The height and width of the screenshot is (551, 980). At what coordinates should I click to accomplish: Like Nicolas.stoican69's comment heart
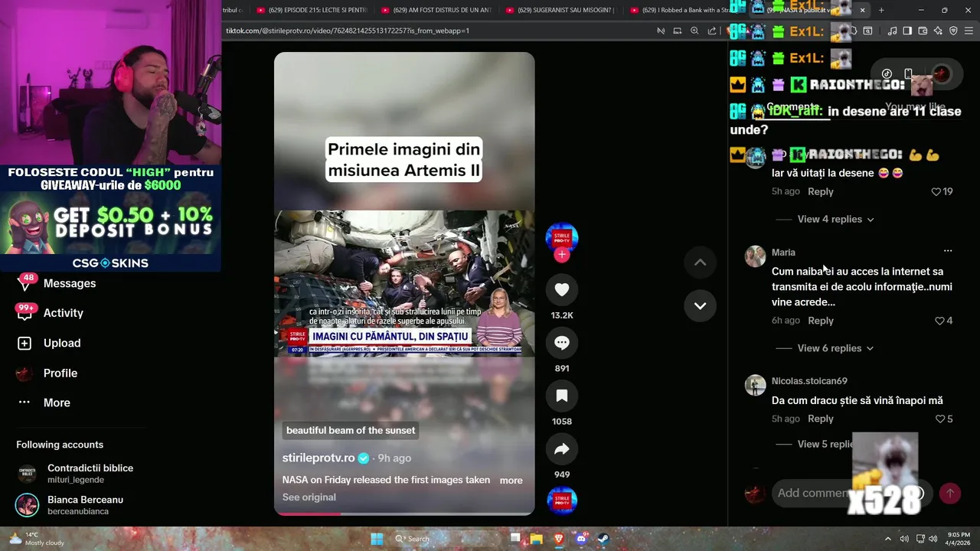(939, 419)
